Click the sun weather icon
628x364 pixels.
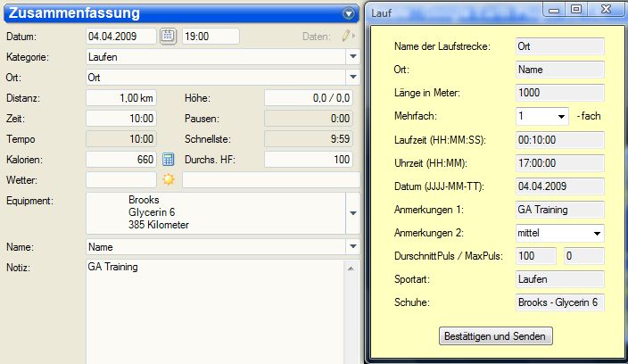167,180
